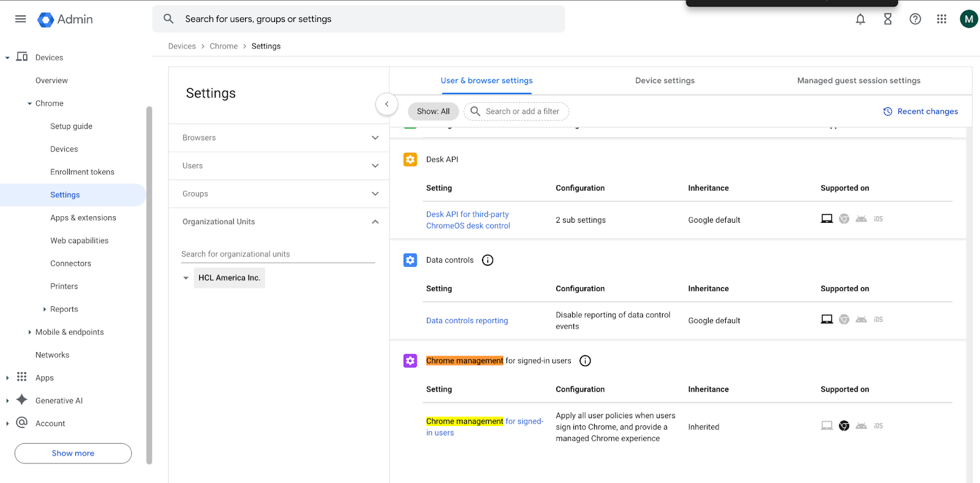980x483 pixels.
Task: Click the Show more button
Action: (73, 454)
